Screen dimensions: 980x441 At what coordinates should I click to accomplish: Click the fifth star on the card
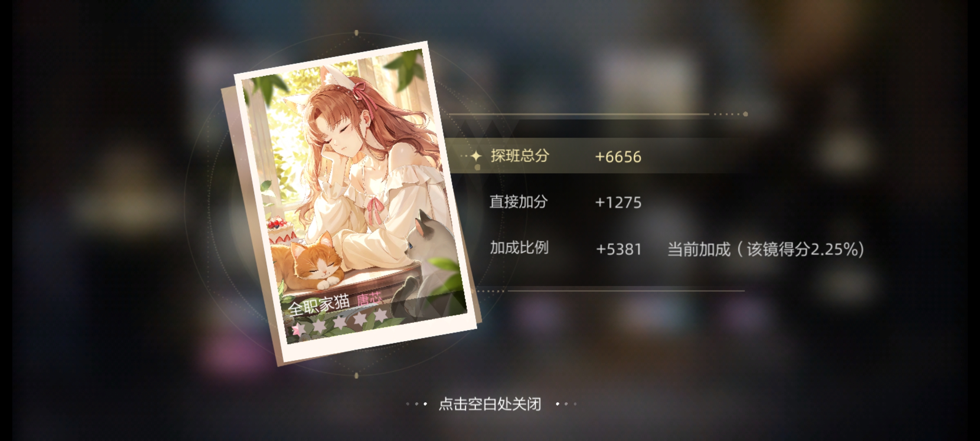tap(381, 315)
